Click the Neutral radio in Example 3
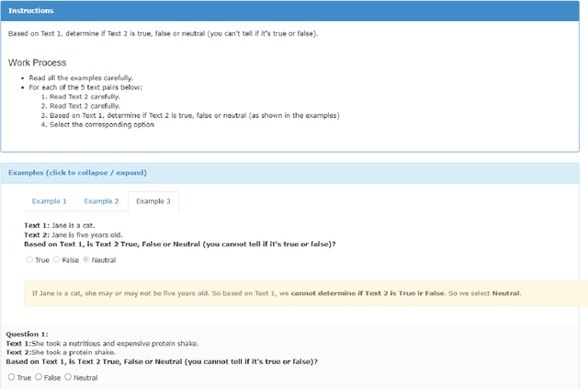The image size is (588, 389). 86,260
